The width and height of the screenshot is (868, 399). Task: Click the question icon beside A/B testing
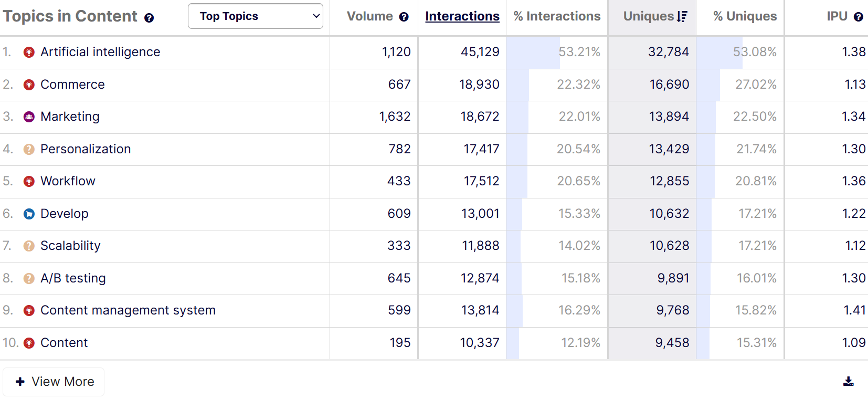(29, 278)
